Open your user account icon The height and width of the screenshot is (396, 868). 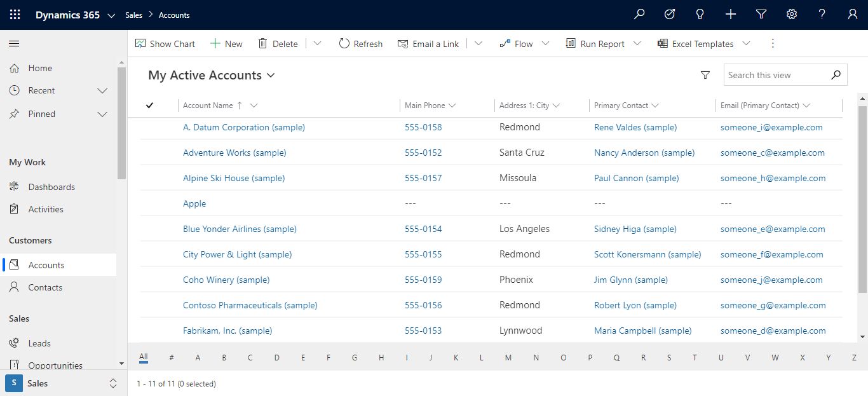coord(853,14)
